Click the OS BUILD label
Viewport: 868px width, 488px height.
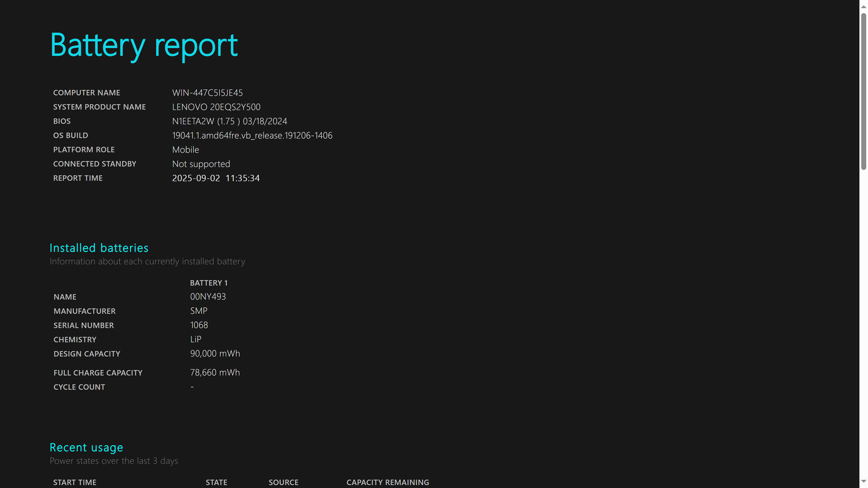point(71,135)
